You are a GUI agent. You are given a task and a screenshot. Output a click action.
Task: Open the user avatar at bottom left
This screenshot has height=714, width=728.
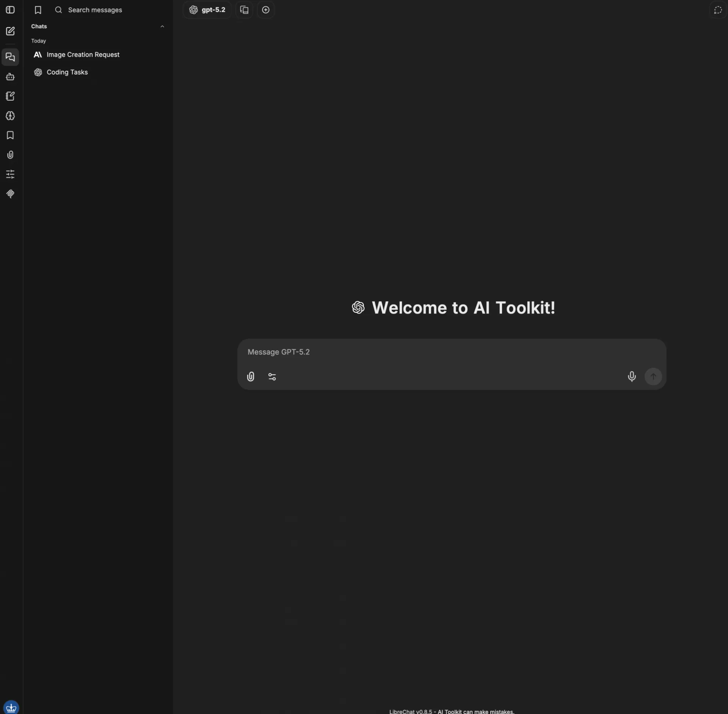pos(11,707)
